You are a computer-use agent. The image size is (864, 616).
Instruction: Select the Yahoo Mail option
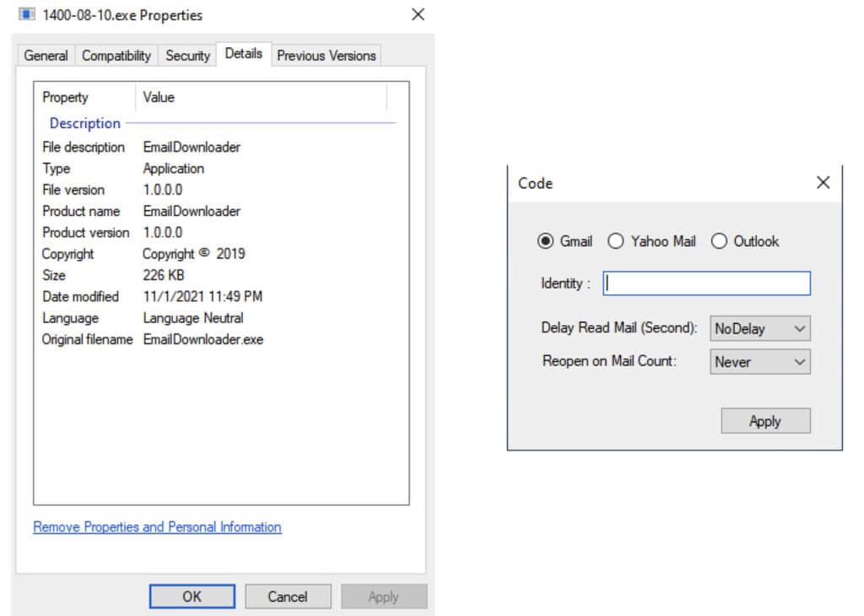(x=618, y=241)
